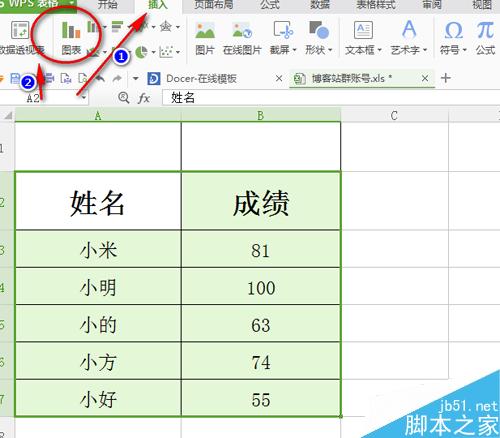
Task: Switch to the 公式 ribbon tab
Action: pyautogui.click(x=270, y=5)
